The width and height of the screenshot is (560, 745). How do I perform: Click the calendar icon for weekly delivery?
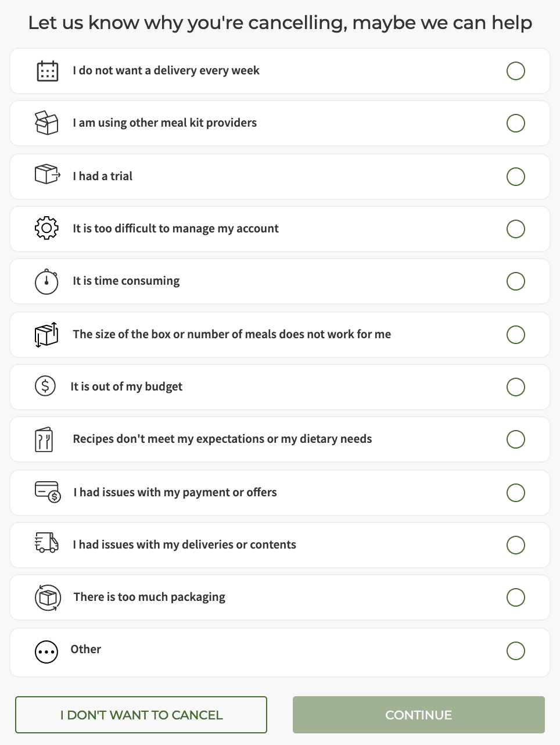point(47,71)
